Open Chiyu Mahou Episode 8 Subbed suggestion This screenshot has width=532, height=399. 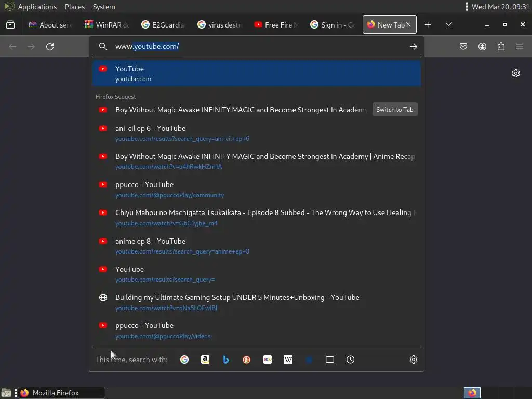coord(257,218)
